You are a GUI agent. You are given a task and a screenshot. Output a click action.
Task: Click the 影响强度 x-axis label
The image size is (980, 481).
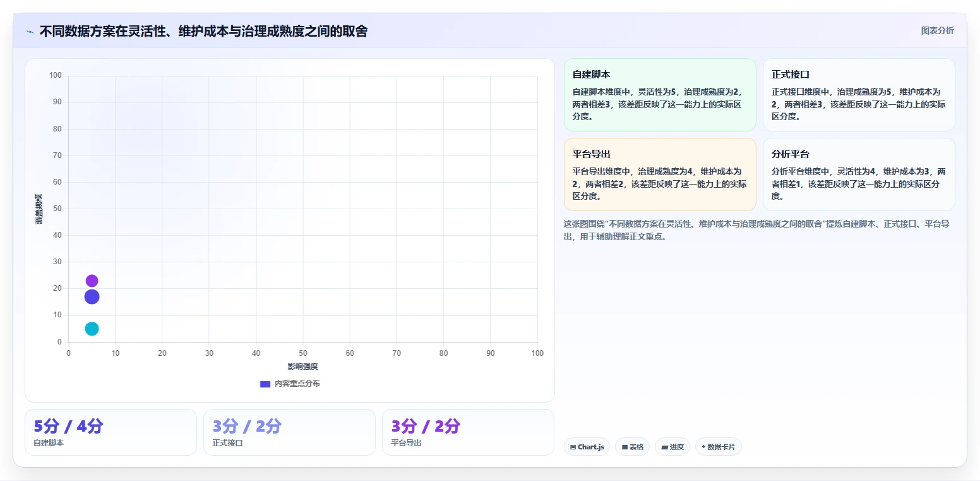303,367
